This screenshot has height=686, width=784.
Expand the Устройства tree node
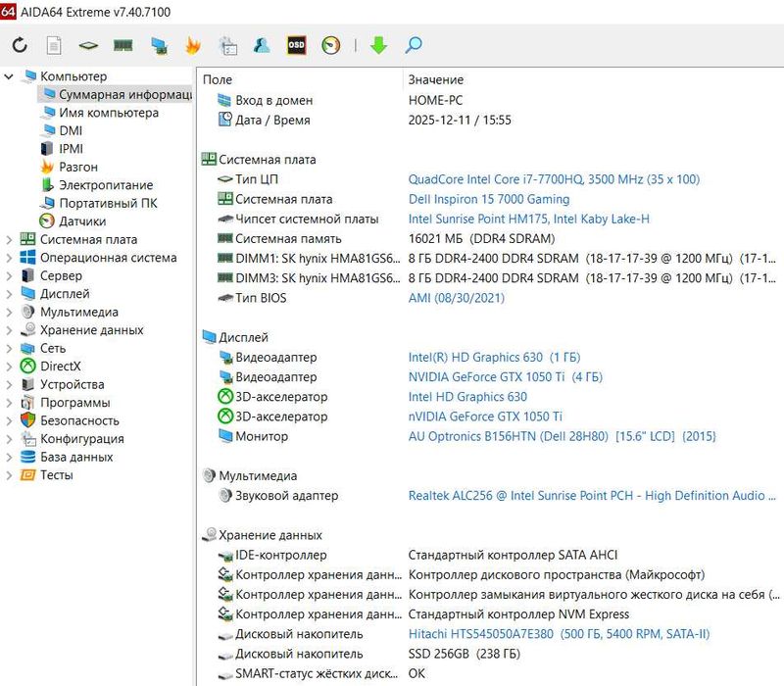(x=9, y=384)
